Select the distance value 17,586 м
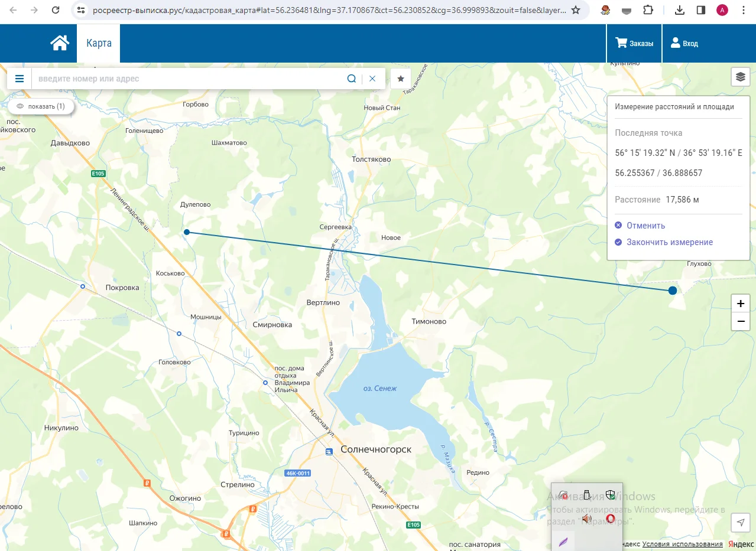 (682, 200)
